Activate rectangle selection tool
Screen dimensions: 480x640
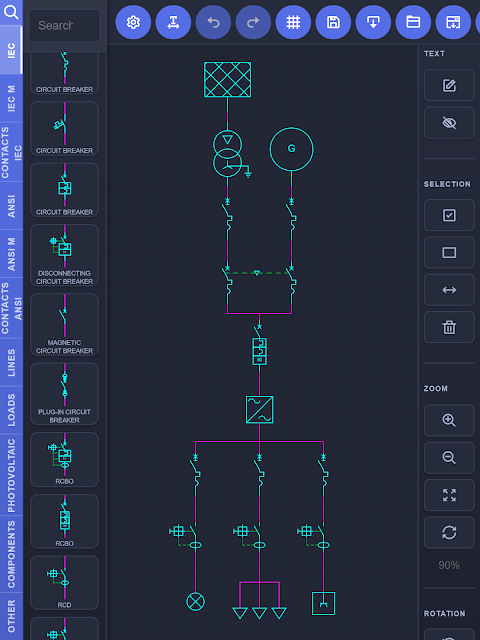click(449, 253)
